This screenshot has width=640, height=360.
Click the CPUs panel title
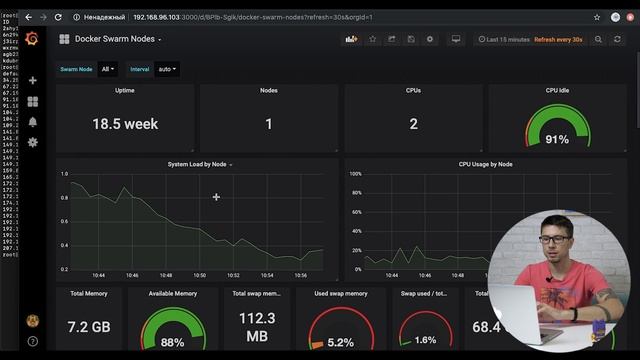tap(413, 90)
